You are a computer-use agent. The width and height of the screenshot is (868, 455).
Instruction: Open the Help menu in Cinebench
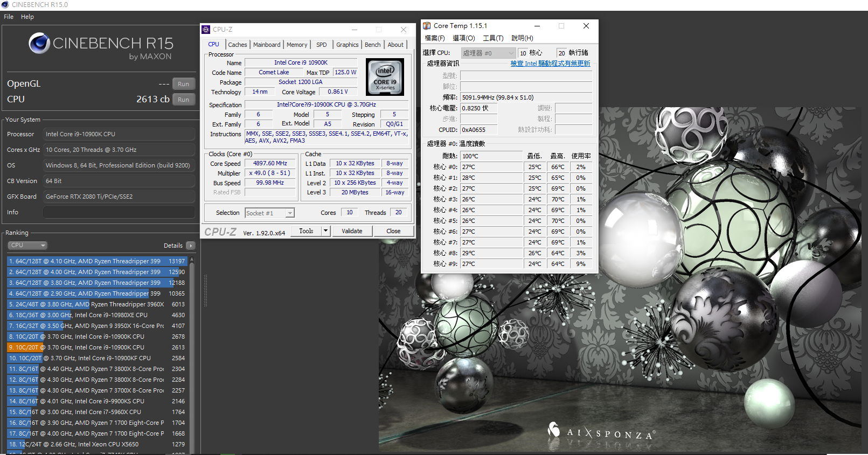tap(27, 17)
